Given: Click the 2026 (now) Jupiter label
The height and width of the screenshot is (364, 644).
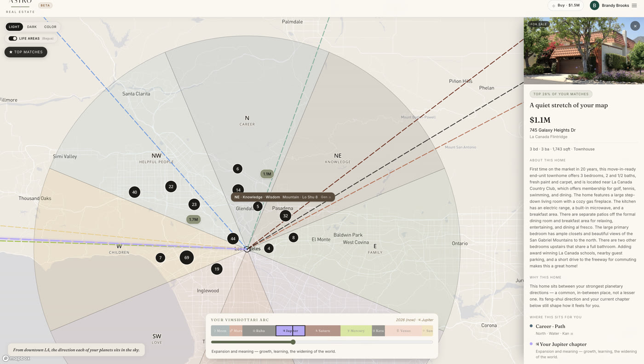Looking at the screenshot, I should (414, 320).
